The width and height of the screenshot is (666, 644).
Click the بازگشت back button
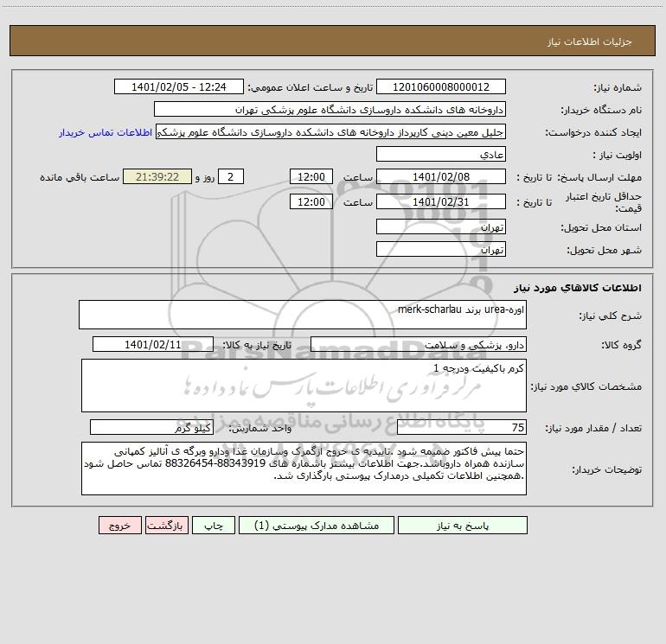pyautogui.click(x=166, y=525)
